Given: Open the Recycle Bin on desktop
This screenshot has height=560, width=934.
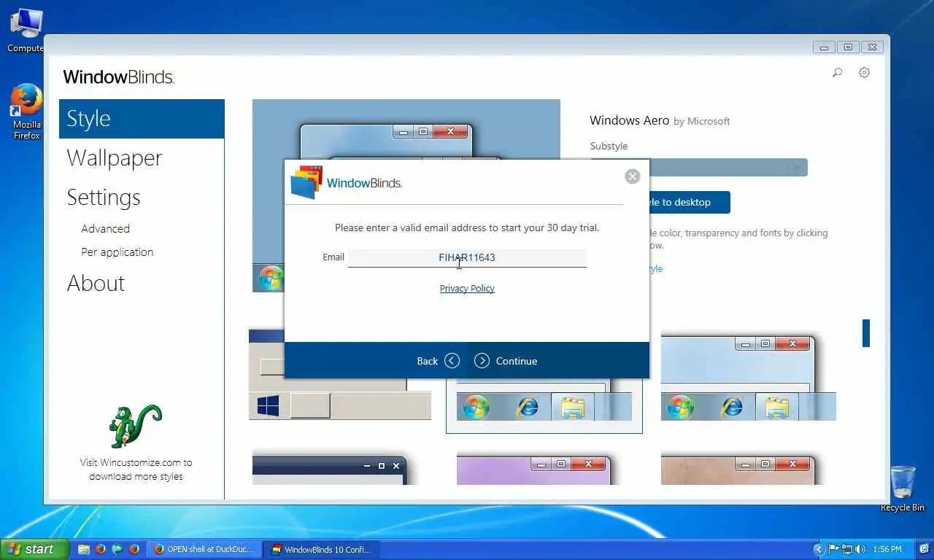Looking at the screenshot, I should (903, 489).
